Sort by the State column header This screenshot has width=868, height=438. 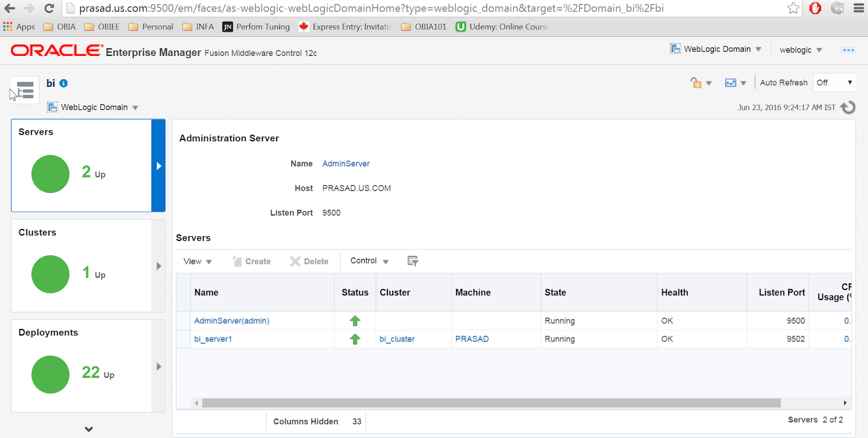(599, 293)
